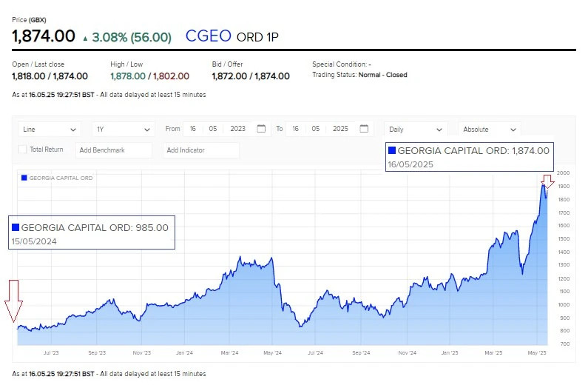Click the Total Return label text
The width and height of the screenshot is (588, 385).
tap(47, 150)
